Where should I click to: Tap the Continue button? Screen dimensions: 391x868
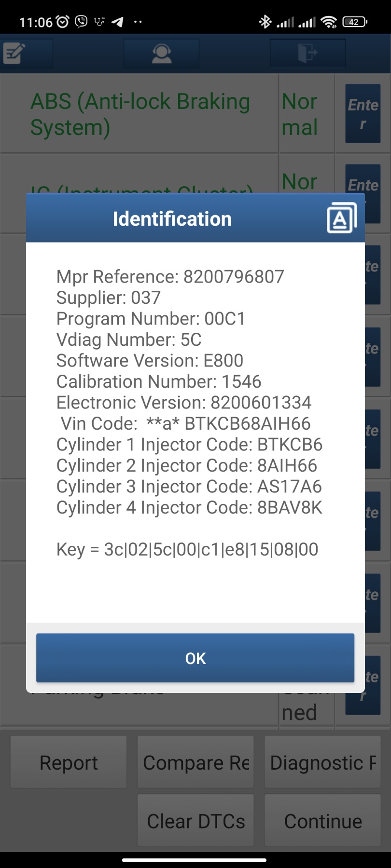pyautogui.click(x=322, y=821)
